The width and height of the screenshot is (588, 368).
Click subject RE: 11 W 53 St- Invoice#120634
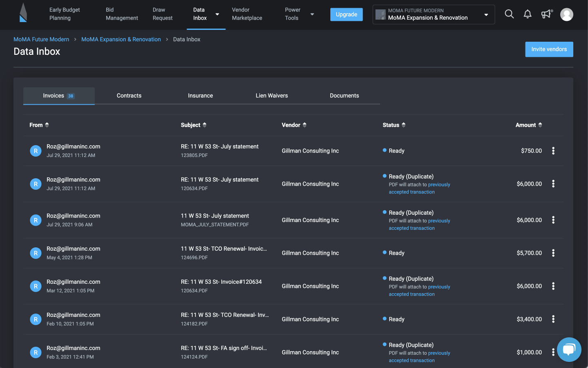pyautogui.click(x=221, y=282)
